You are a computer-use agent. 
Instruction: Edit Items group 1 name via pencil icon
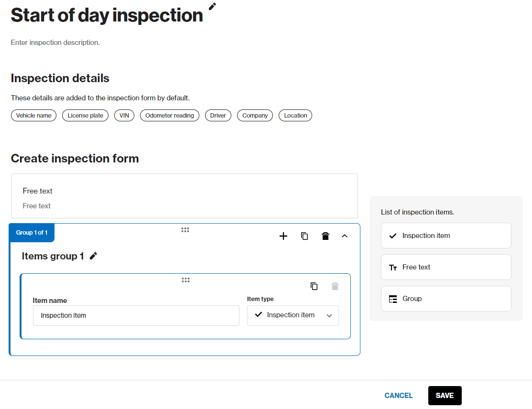93,256
